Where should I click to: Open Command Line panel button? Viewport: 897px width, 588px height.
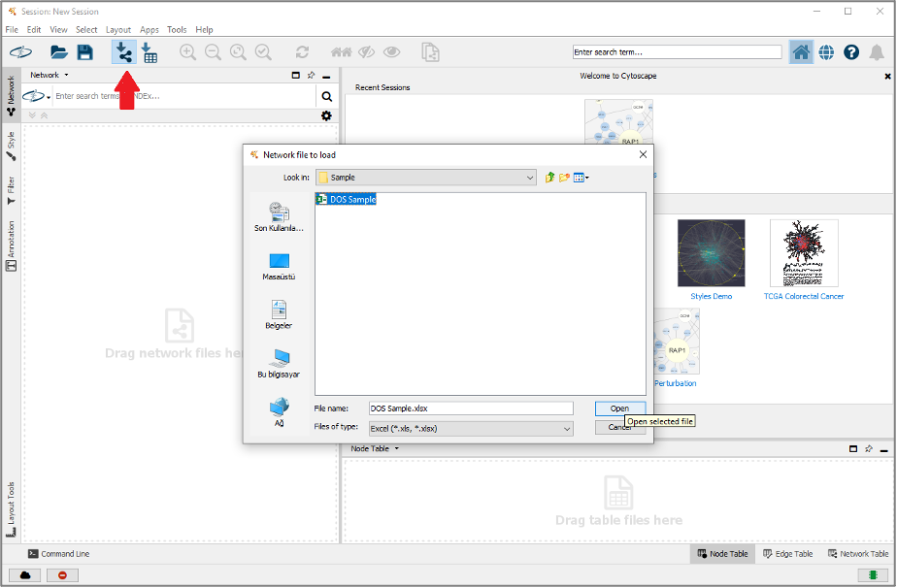pyautogui.click(x=59, y=554)
